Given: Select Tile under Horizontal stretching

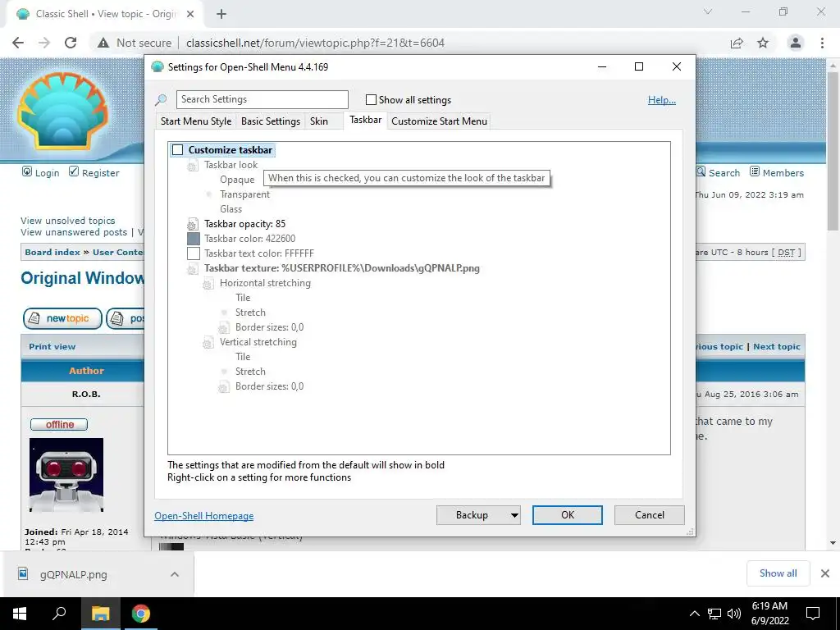Looking at the screenshot, I should pos(243,297).
